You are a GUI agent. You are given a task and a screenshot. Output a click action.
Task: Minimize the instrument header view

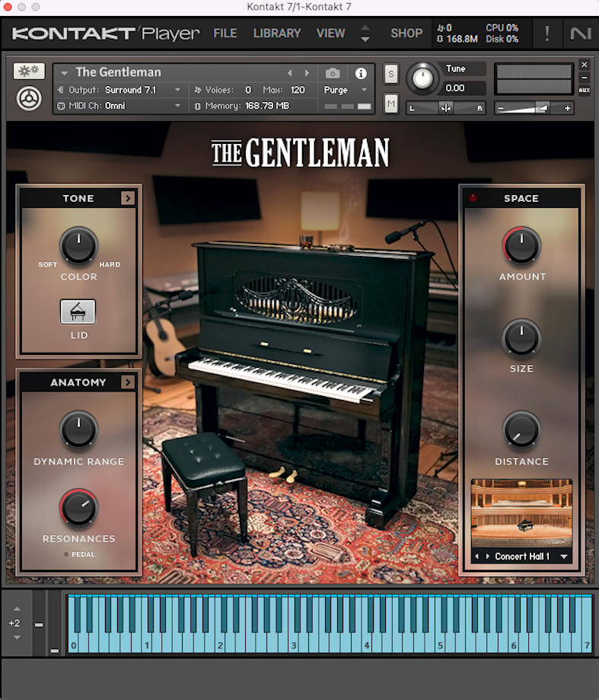(x=585, y=77)
